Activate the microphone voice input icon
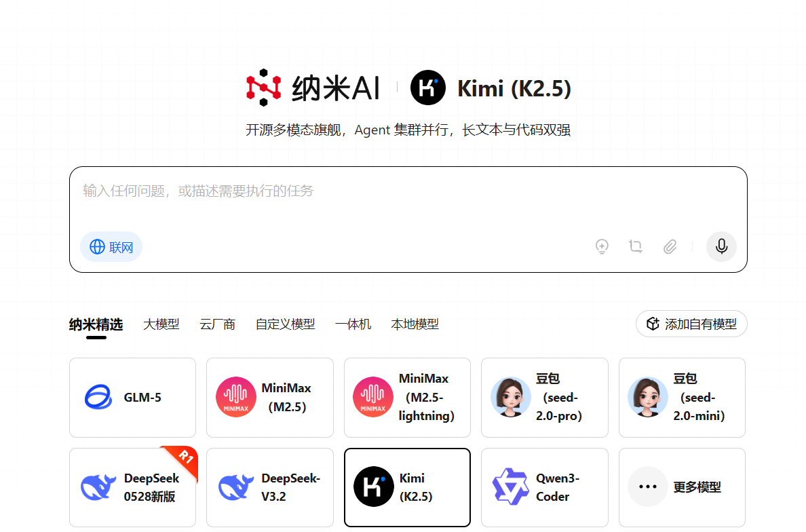This screenshot has height=532, width=806. [721, 246]
